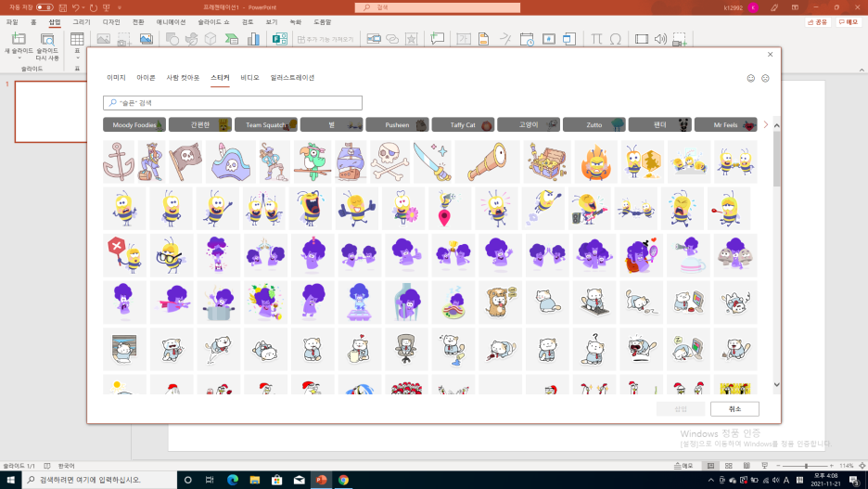This screenshot has height=489, width=868.
Task: Click the 공유 share button
Action: point(818,22)
